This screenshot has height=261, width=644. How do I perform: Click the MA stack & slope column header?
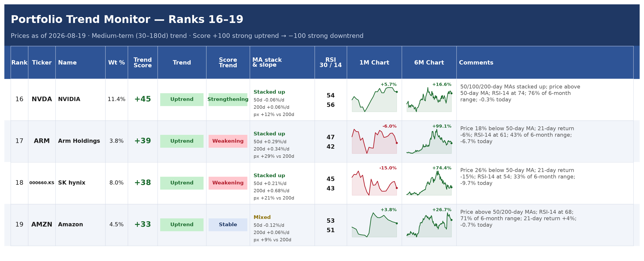click(x=282, y=62)
